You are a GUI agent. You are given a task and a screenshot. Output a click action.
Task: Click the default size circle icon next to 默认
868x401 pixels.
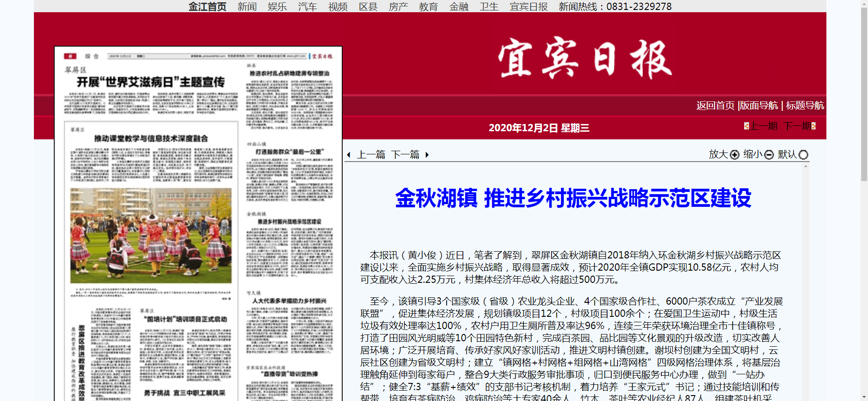pyautogui.click(x=803, y=155)
